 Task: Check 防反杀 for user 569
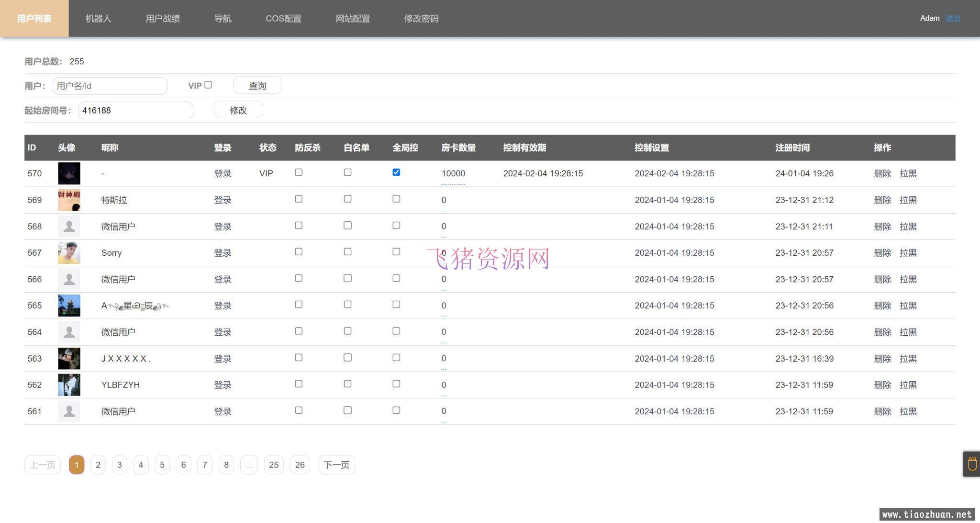pos(299,199)
